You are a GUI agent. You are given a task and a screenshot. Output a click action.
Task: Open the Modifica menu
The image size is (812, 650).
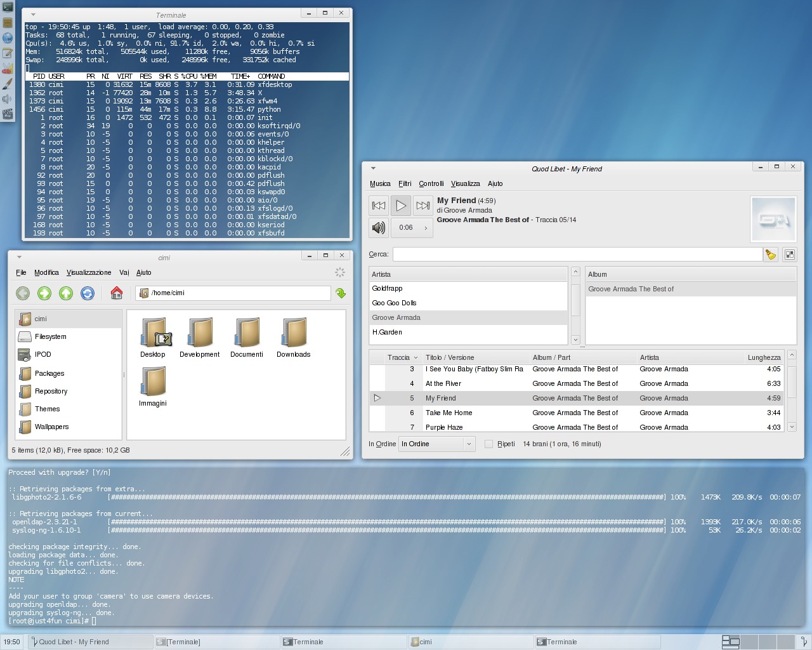[x=46, y=272]
